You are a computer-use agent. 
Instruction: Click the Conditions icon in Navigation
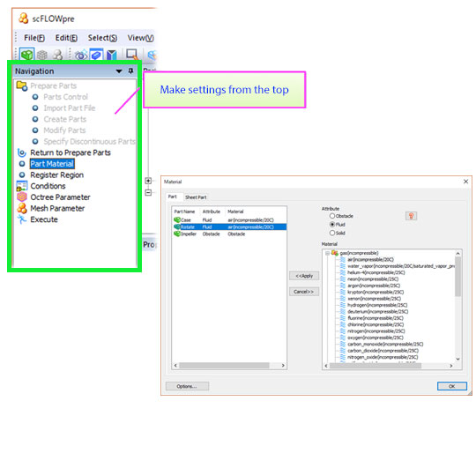click(22, 186)
